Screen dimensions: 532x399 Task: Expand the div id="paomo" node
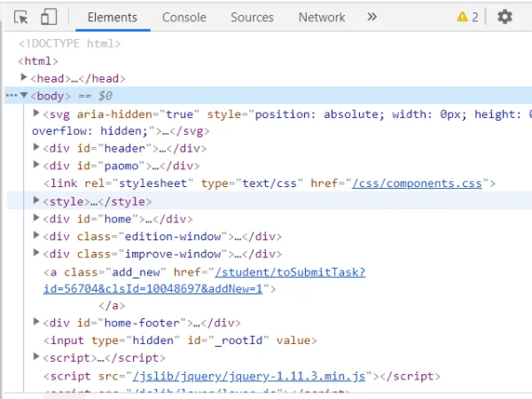coord(36,165)
